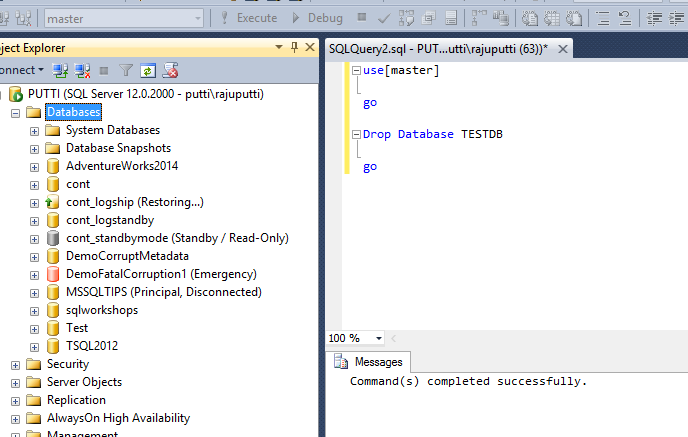Select the DemoCorruptMetadata database
688x437 pixels.
click(127, 256)
